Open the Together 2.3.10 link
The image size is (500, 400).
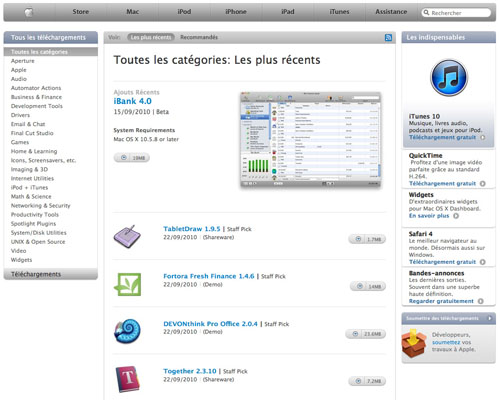(190, 371)
